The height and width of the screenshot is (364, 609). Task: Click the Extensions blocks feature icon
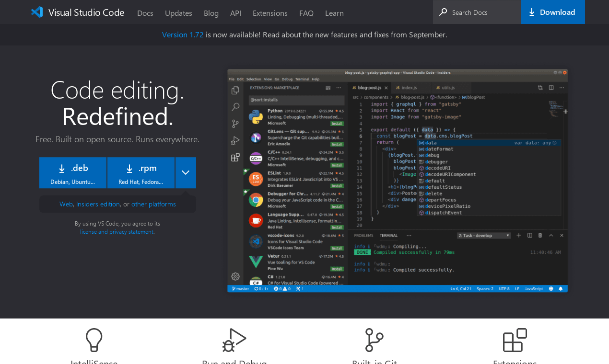pos(515,340)
